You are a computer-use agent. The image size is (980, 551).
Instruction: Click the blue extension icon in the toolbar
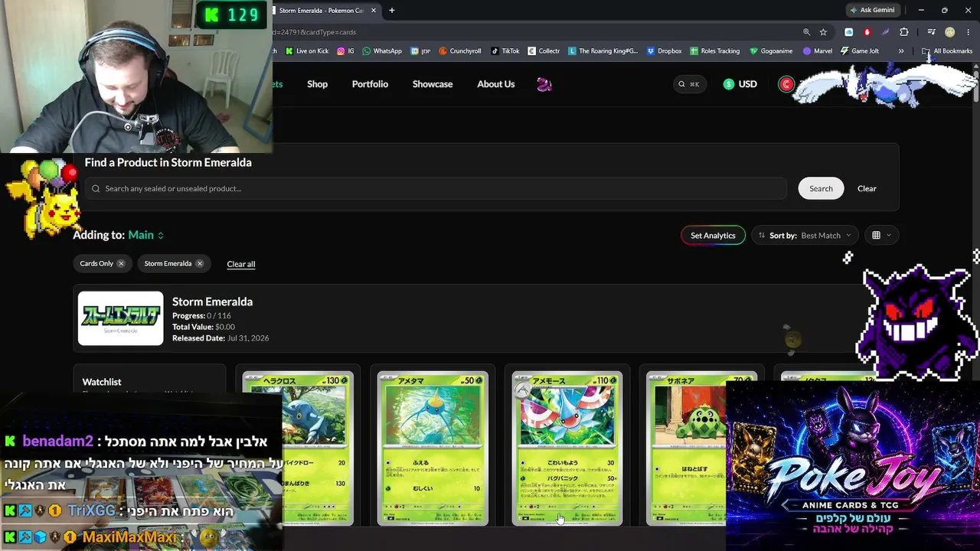pos(848,32)
